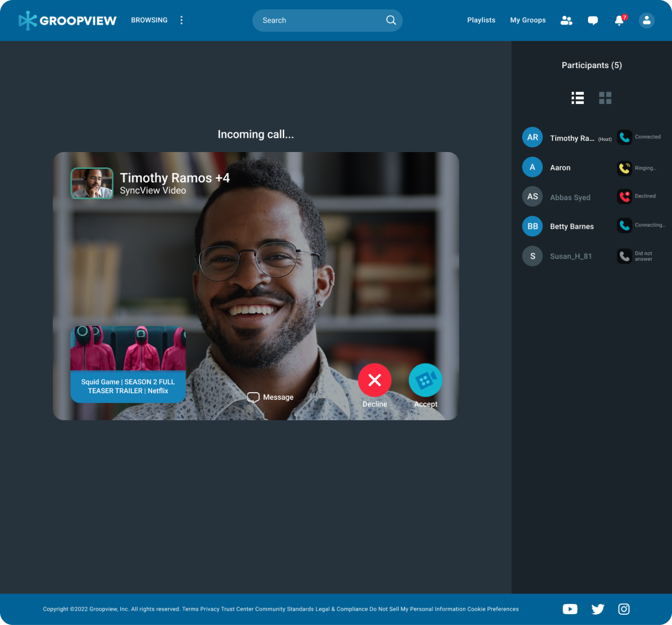
Task: Select Betty Barnes in participants list
Action: pyautogui.click(x=572, y=226)
